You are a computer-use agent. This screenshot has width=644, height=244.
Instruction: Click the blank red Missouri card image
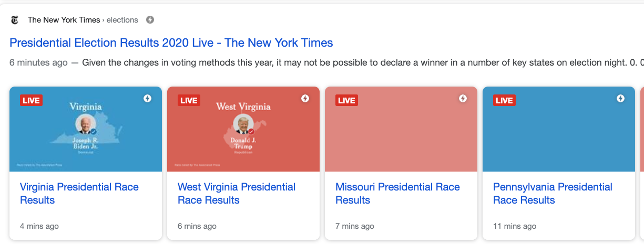pyautogui.click(x=401, y=136)
